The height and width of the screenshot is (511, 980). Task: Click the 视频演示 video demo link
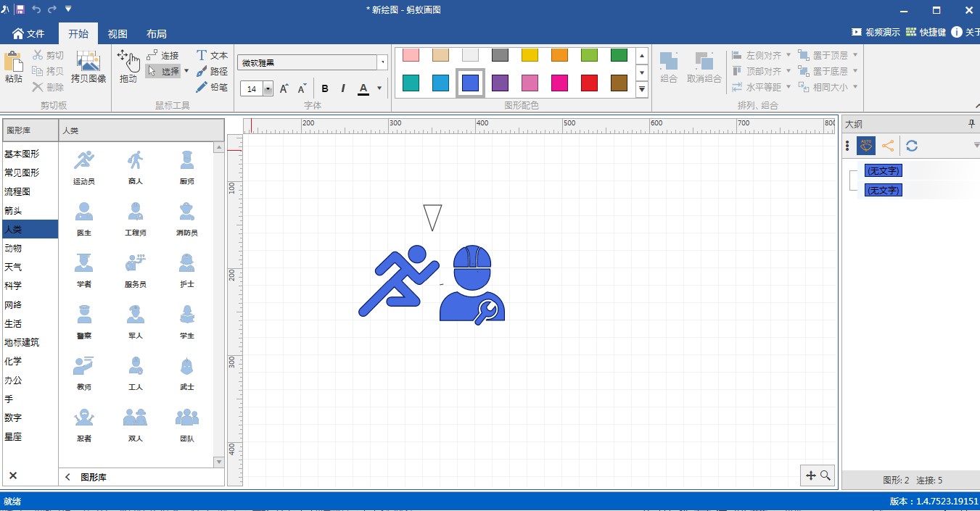(876, 33)
